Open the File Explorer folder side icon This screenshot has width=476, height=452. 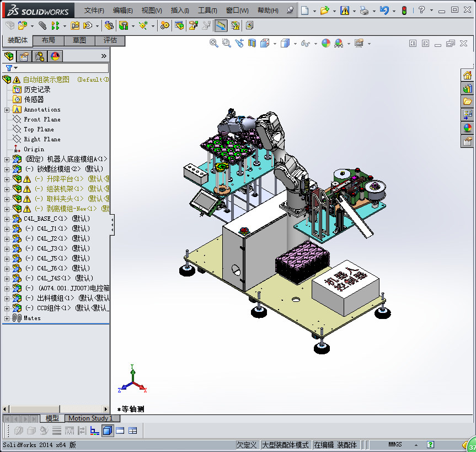(468, 102)
